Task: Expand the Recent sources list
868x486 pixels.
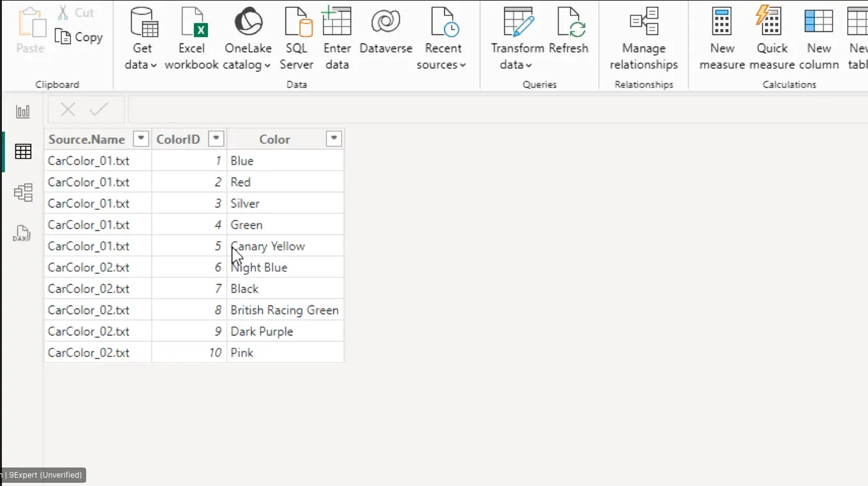Action: point(443,38)
